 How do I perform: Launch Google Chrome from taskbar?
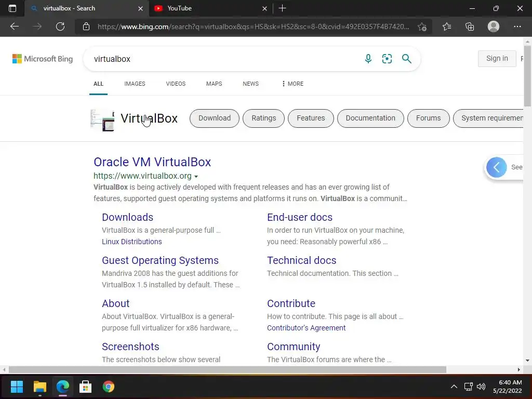pyautogui.click(x=108, y=387)
